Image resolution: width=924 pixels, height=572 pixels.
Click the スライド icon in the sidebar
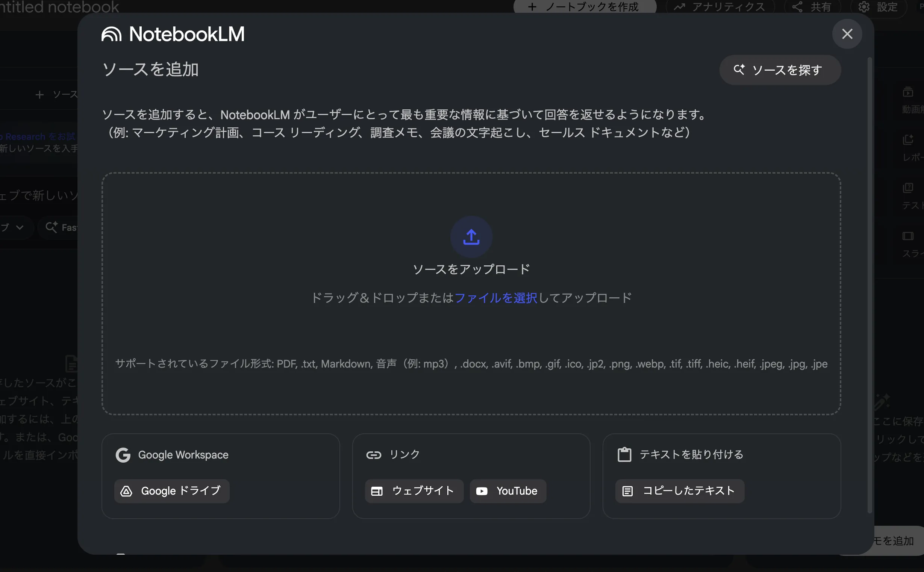pyautogui.click(x=908, y=236)
